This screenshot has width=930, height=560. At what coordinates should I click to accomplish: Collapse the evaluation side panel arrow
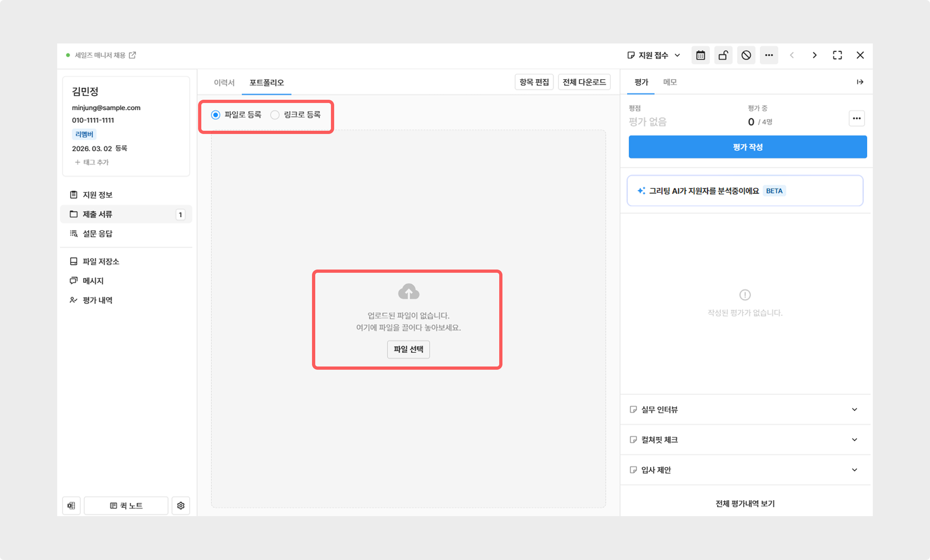[x=860, y=82]
